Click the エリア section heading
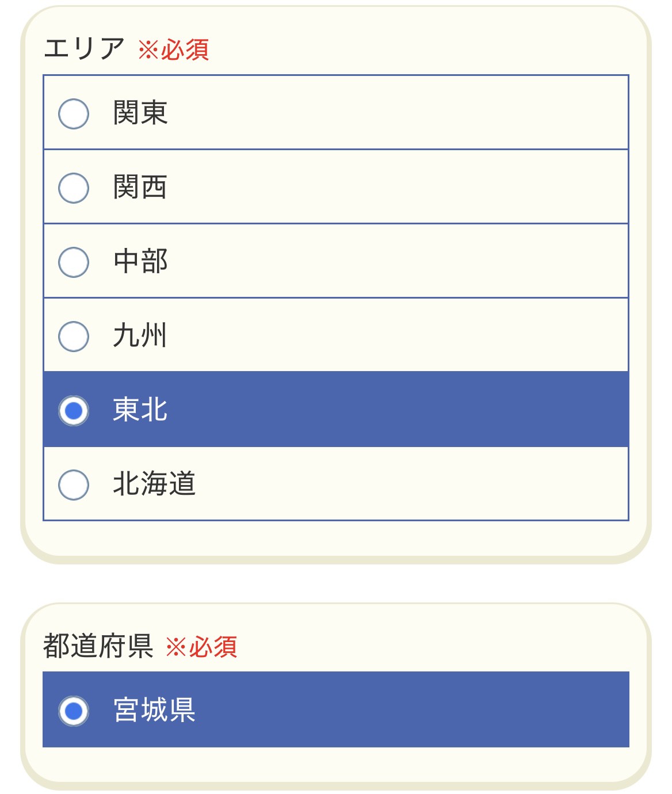Viewport: 672px width, 794px height. (x=84, y=48)
